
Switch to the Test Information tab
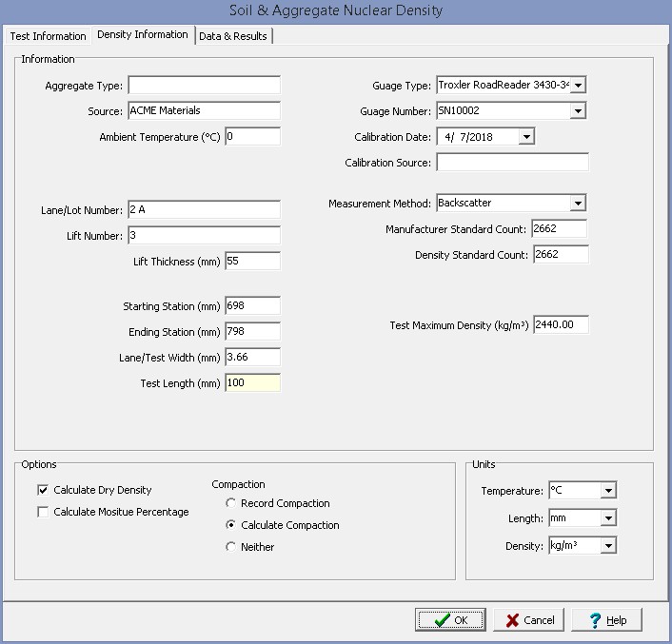[48, 36]
